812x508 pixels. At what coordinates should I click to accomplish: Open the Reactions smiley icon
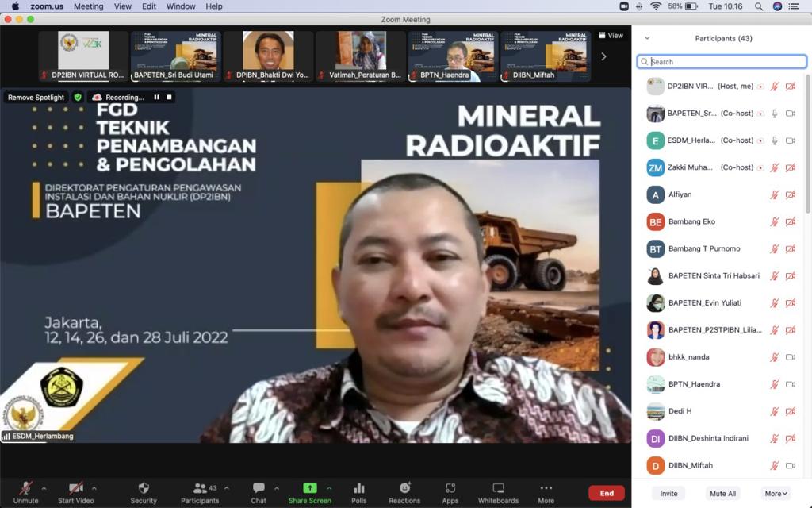tap(405, 488)
